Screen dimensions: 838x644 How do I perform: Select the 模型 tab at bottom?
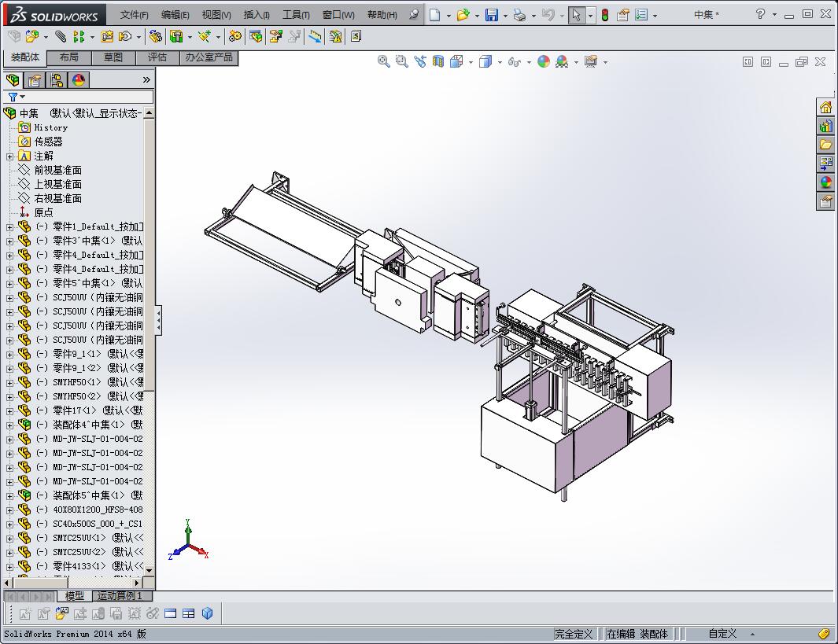(74, 596)
